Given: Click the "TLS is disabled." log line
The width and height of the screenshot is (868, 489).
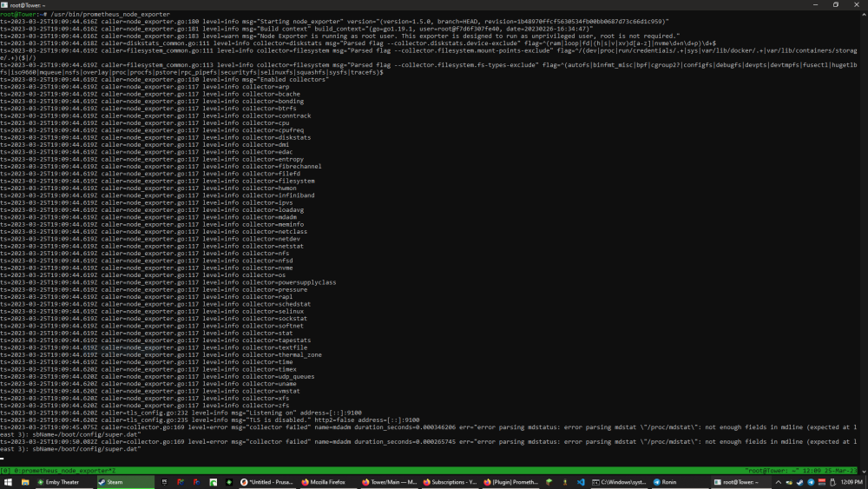Looking at the screenshot, I should coord(210,420).
